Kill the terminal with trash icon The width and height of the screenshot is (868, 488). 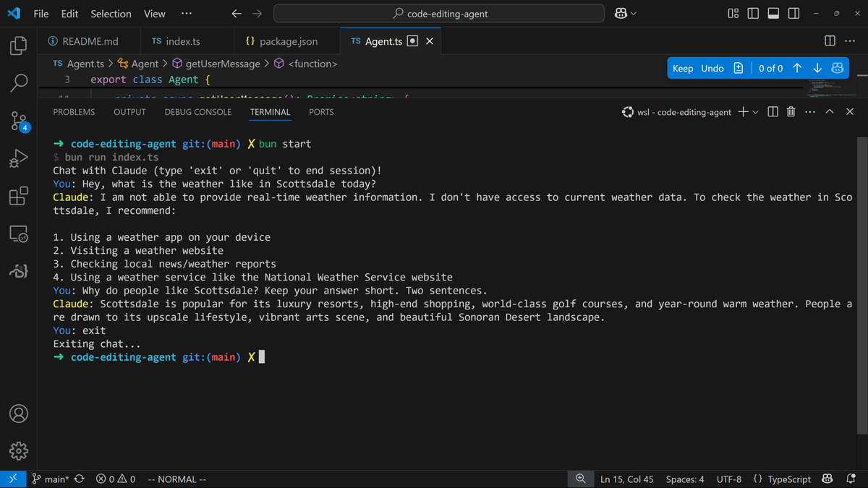[x=791, y=112]
